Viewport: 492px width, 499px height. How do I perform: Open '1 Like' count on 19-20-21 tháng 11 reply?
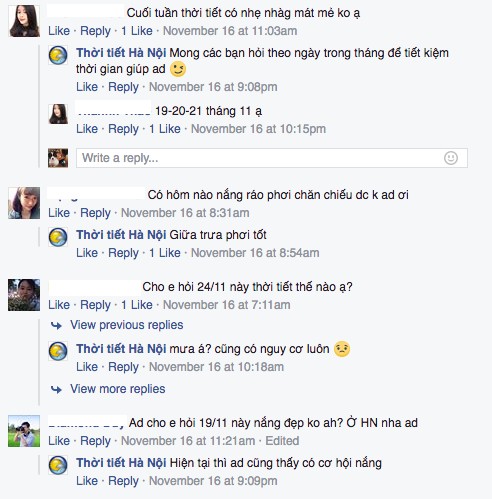pyautogui.click(x=165, y=129)
